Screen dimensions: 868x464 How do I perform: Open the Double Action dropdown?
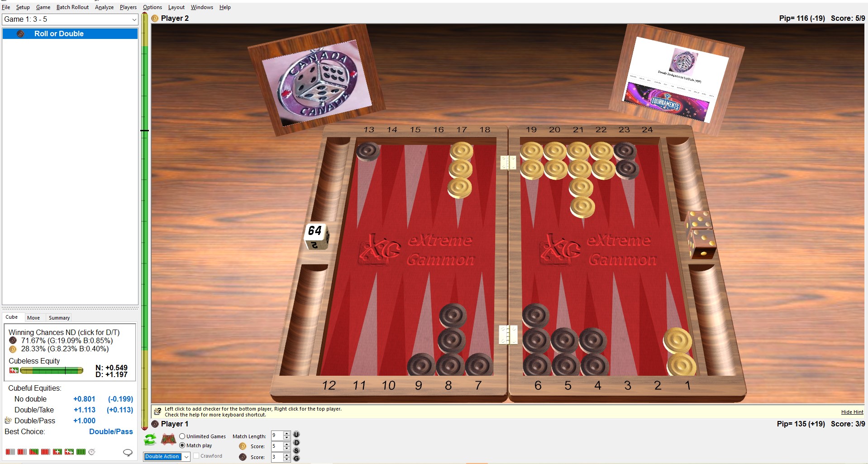186,457
